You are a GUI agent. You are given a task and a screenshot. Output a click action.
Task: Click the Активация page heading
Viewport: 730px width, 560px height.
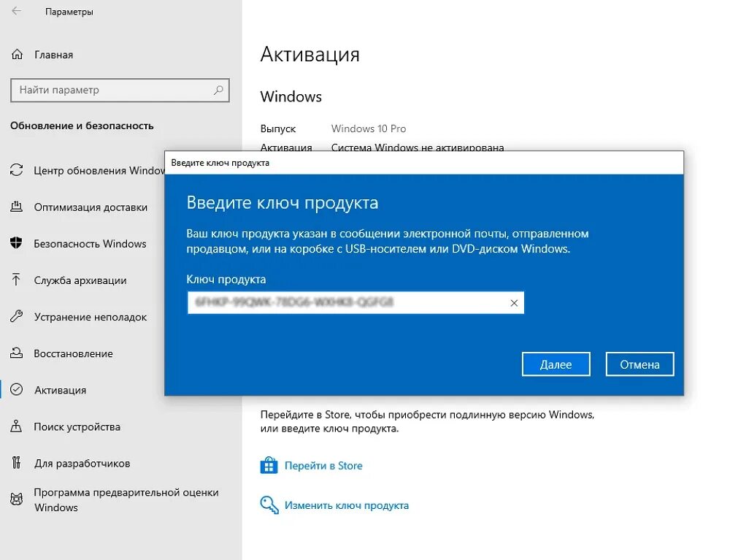310,55
